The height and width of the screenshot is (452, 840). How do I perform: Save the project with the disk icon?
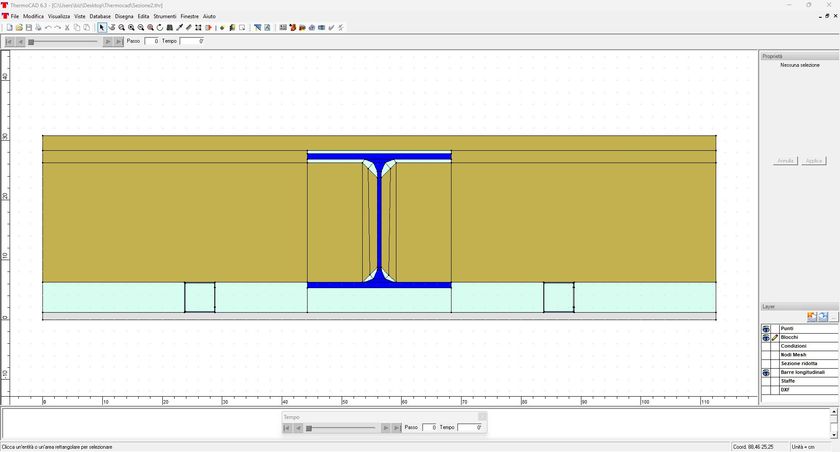click(29, 27)
